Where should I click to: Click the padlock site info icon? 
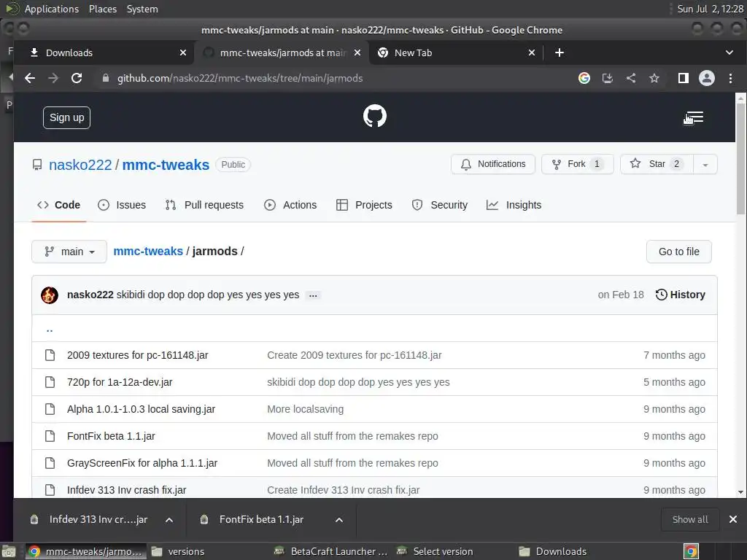(x=106, y=78)
